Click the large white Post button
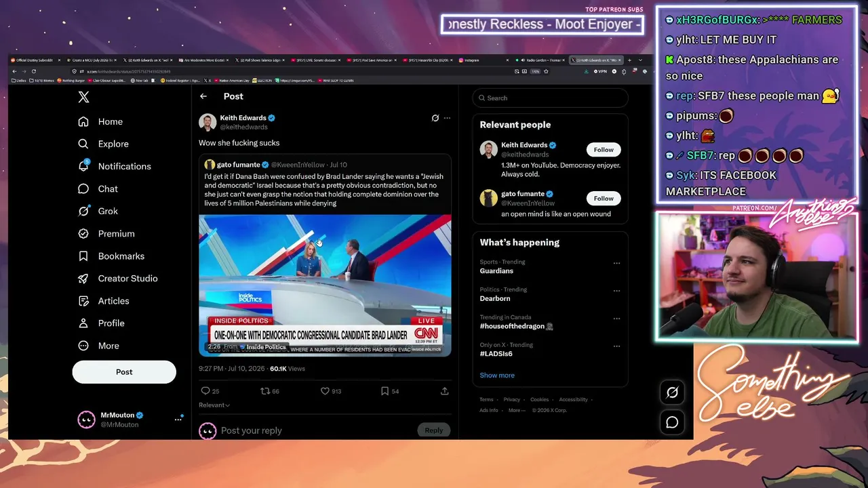Viewport: 868px width, 488px height. click(x=124, y=371)
